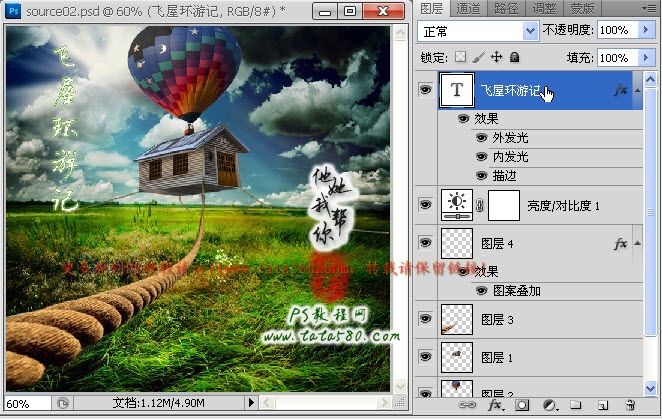Image resolution: width=662 pixels, height=419 pixels.
Task: Click the 外发光 effect label
Action: pos(510,138)
